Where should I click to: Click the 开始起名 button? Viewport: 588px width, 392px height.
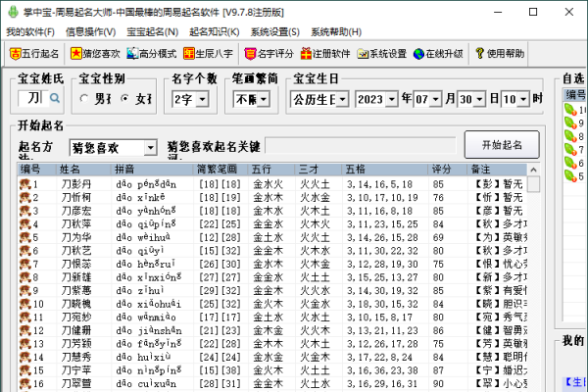click(x=502, y=145)
